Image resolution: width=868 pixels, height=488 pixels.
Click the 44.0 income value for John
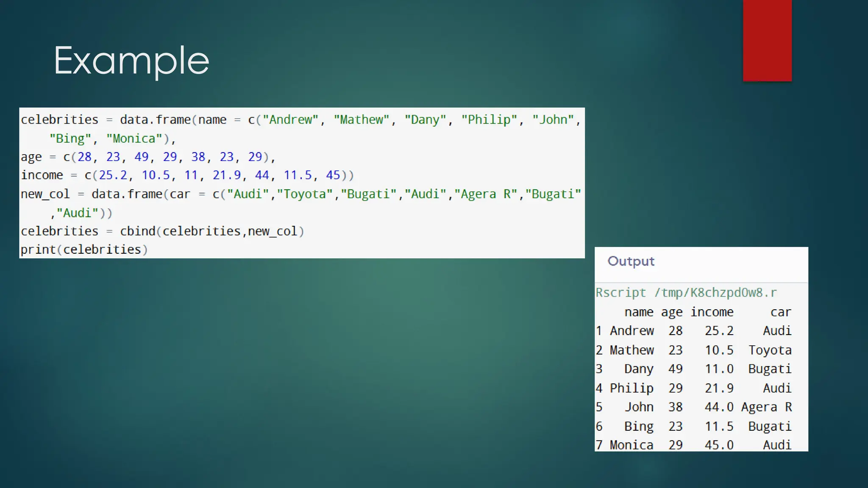[719, 407]
